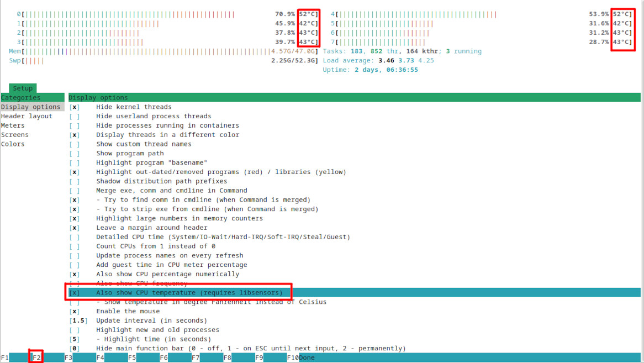Viewport: 644px width, 363px height.
Task: Open the Meters category
Action: 13,125
